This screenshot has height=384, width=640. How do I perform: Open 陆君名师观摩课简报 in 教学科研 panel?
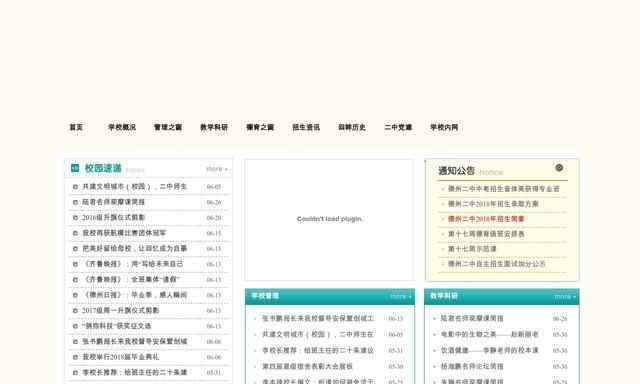(x=472, y=318)
